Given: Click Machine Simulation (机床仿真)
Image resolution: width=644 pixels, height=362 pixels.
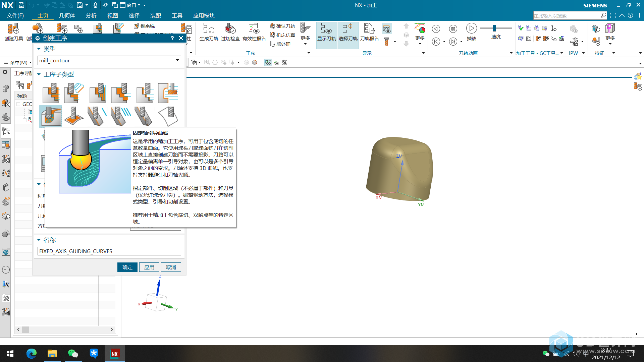Looking at the screenshot, I should click(x=282, y=35).
